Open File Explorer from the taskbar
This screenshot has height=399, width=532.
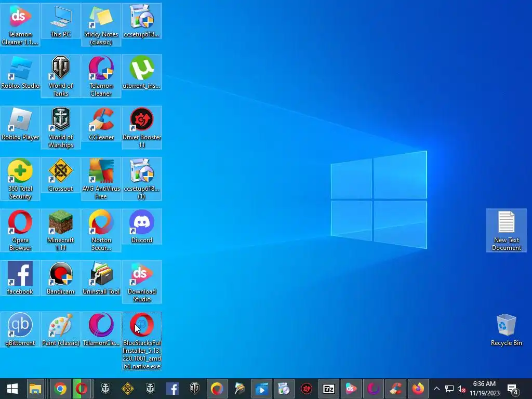35,389
